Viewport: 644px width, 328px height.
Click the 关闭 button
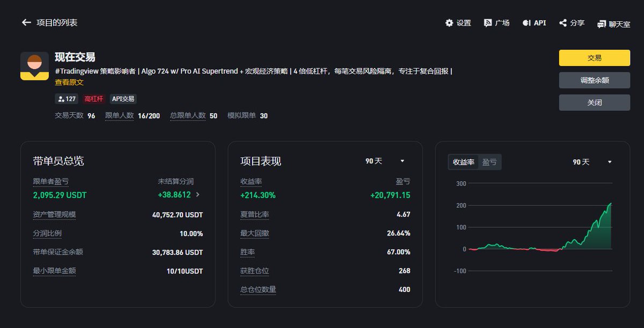click(x=595, y=102)
